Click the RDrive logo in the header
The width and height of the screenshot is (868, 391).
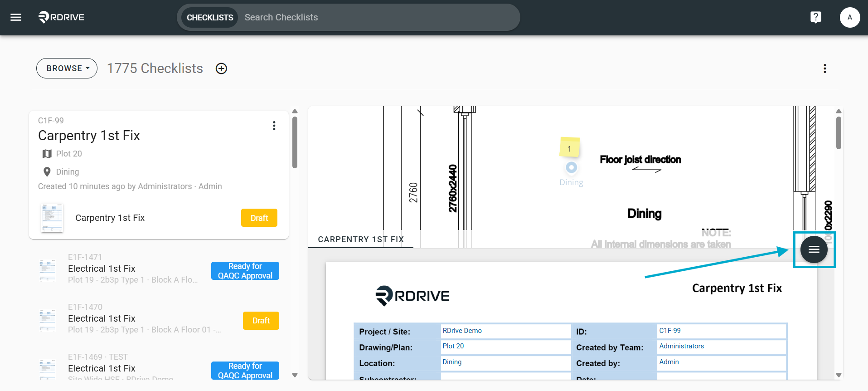pyautogui.click(x=61, y=17)
